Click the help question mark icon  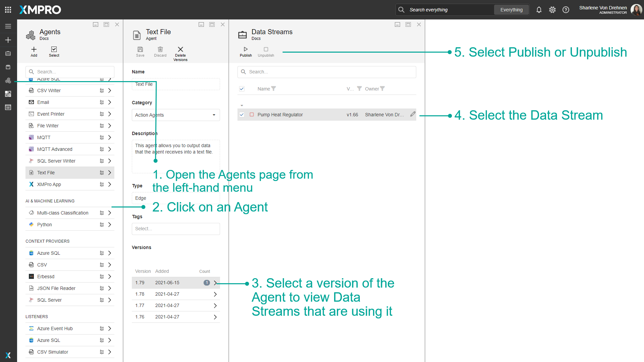point(566,10)
